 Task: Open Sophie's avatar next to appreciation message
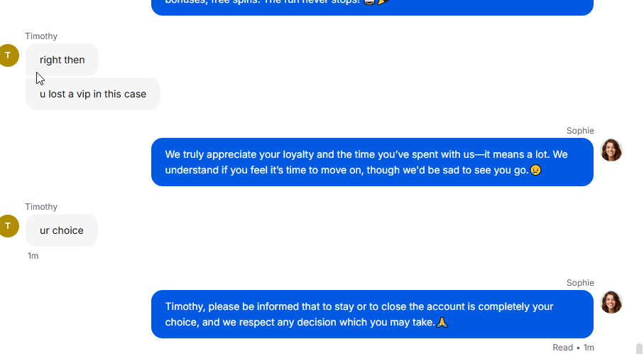point(611,150)
